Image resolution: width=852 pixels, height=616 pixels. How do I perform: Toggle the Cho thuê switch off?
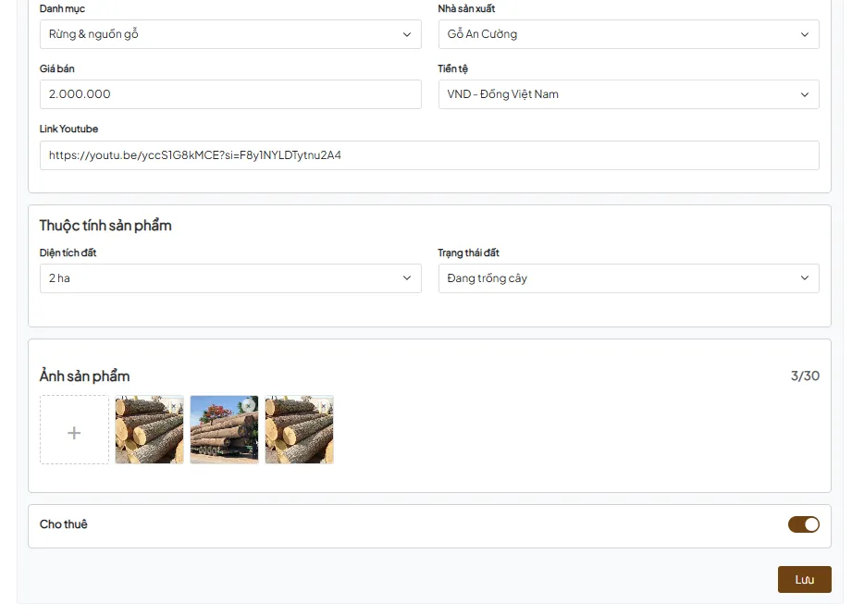[804, 524]
